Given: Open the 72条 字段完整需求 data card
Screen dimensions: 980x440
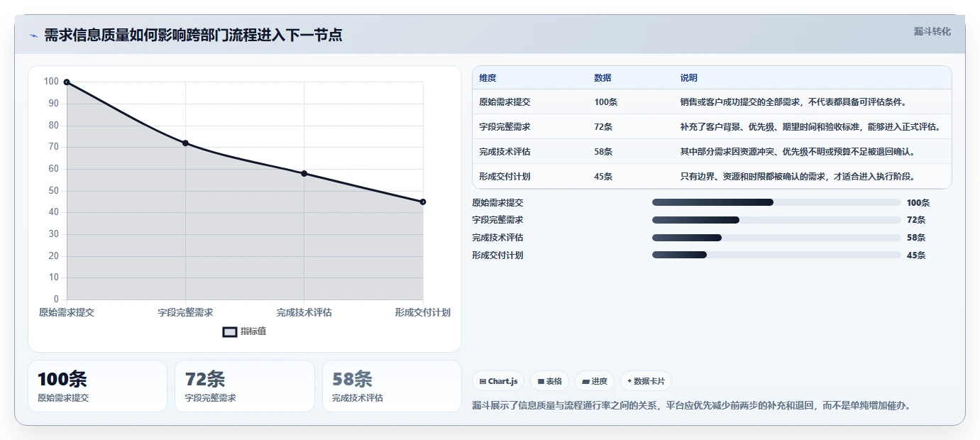Looking at the screenshot, I should click(245, 386).
